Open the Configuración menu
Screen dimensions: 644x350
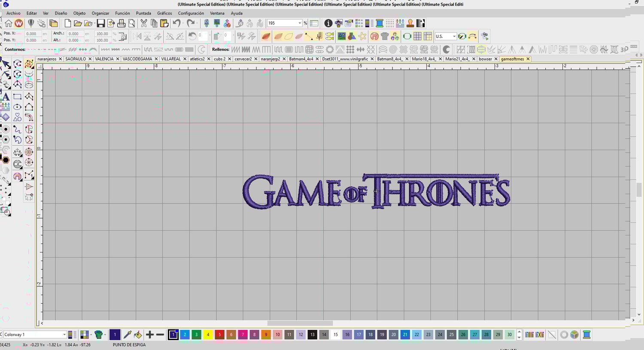pyautogui.click(x=191, y=13)
